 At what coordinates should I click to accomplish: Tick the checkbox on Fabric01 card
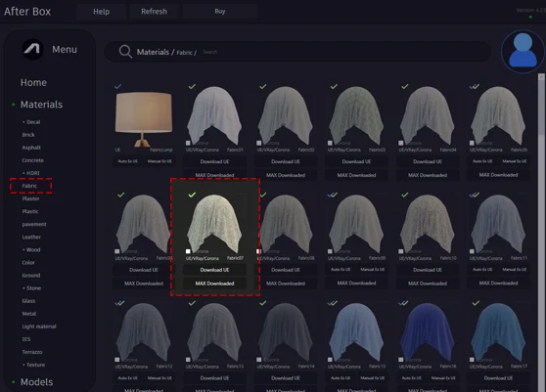click(188, 143)
